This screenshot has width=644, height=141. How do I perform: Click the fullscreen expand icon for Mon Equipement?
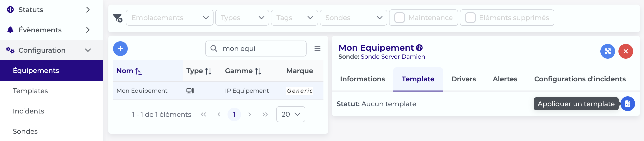608,51
